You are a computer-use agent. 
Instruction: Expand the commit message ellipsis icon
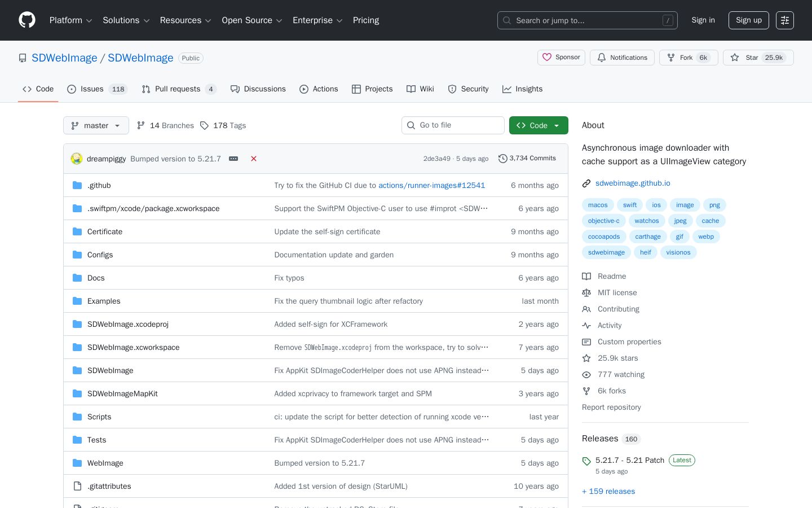click(233, 159)
